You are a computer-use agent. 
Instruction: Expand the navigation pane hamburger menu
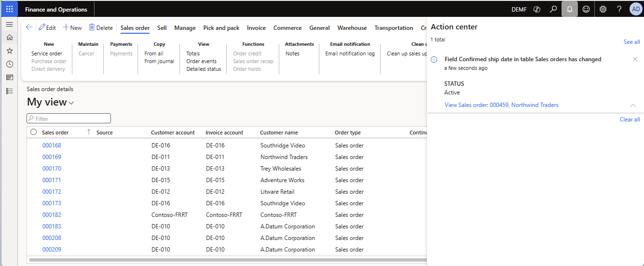click(x=9, y=24)
